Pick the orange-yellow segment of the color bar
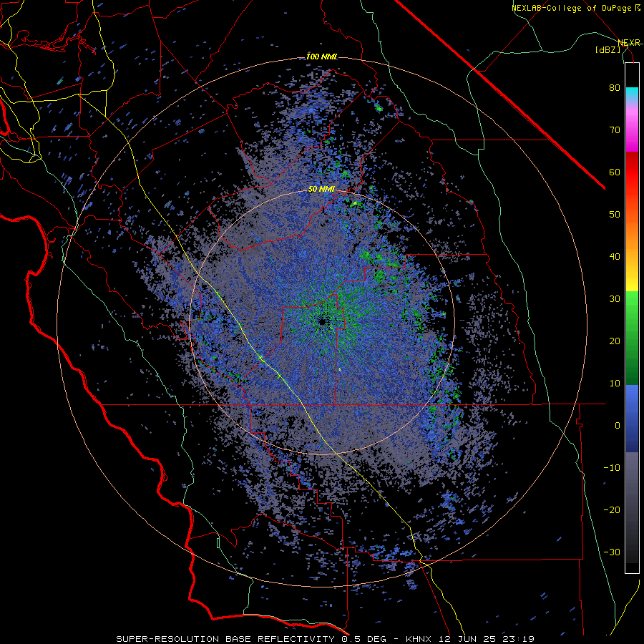 [x=632, y=250]
